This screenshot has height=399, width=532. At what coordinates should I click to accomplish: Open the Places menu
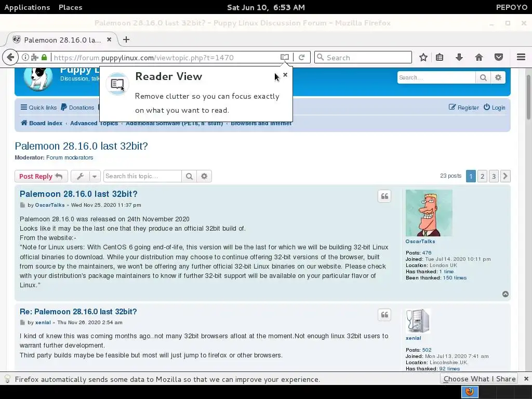(70, 7)
